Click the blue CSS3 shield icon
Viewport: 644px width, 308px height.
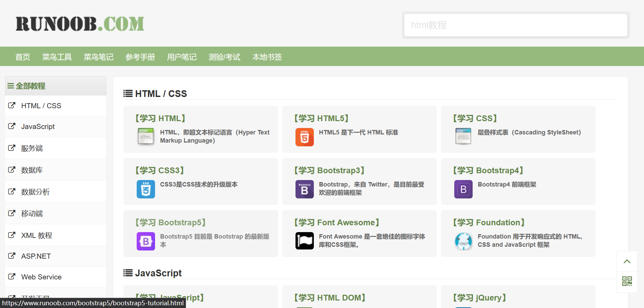pyautogui.click(x=146, y=189)
